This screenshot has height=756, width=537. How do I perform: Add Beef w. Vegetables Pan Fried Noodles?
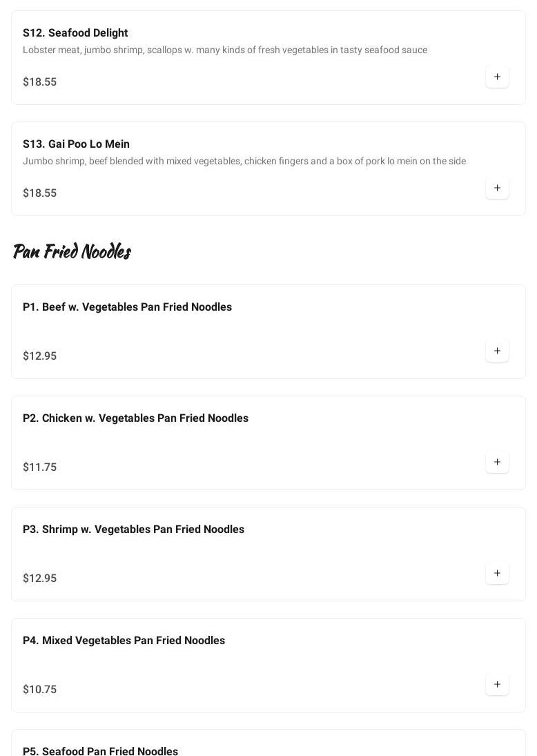coord(497,351)
